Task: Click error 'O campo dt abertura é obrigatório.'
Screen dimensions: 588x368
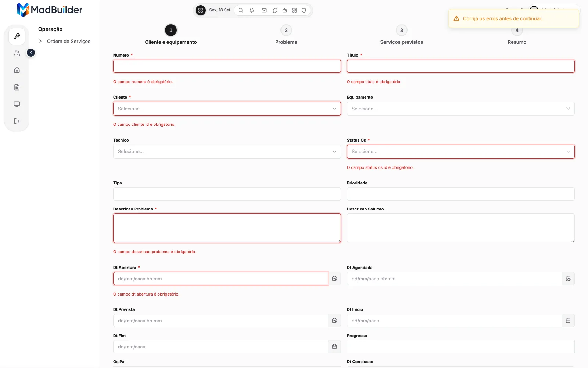Action: click(146, 294)
